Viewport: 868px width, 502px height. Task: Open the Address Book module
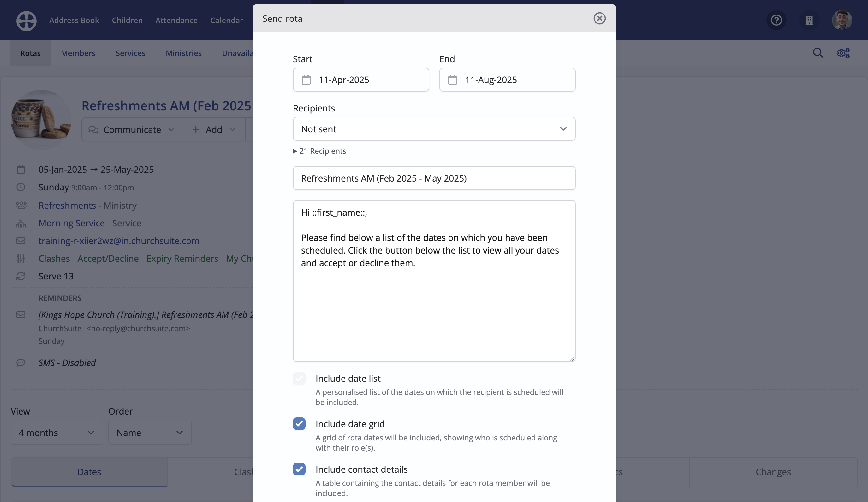[74, 20]
